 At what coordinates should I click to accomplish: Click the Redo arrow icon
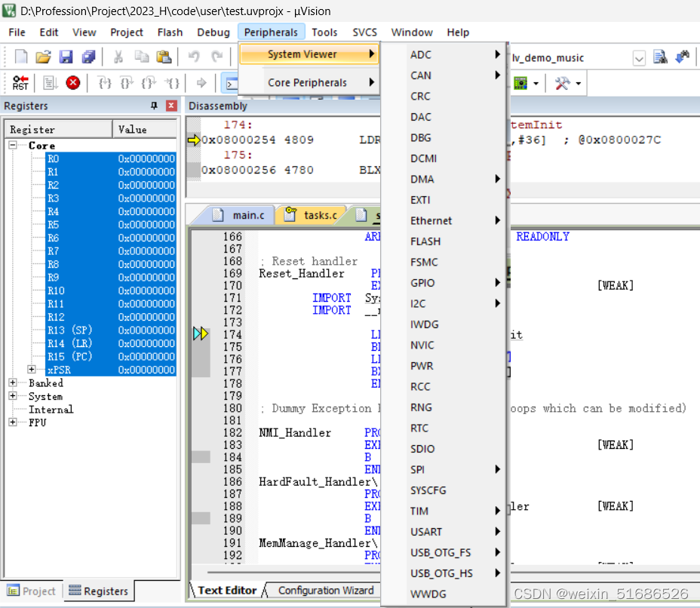tap(217, 57)
